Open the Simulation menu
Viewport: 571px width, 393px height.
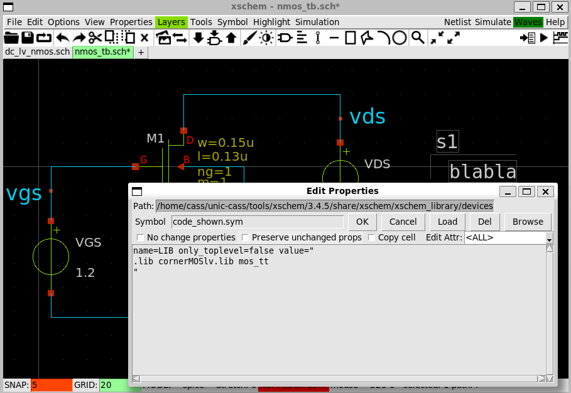coord(317,22)
